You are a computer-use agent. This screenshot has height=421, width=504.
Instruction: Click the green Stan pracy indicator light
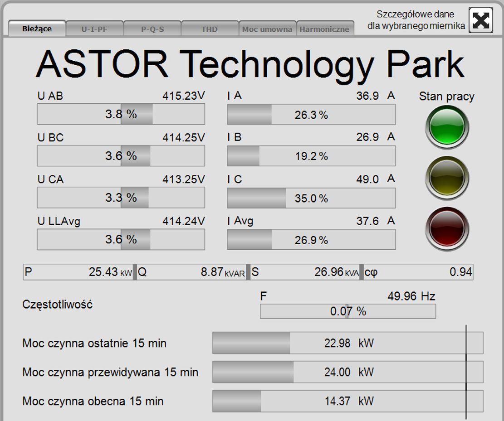[x=447, y=127]
